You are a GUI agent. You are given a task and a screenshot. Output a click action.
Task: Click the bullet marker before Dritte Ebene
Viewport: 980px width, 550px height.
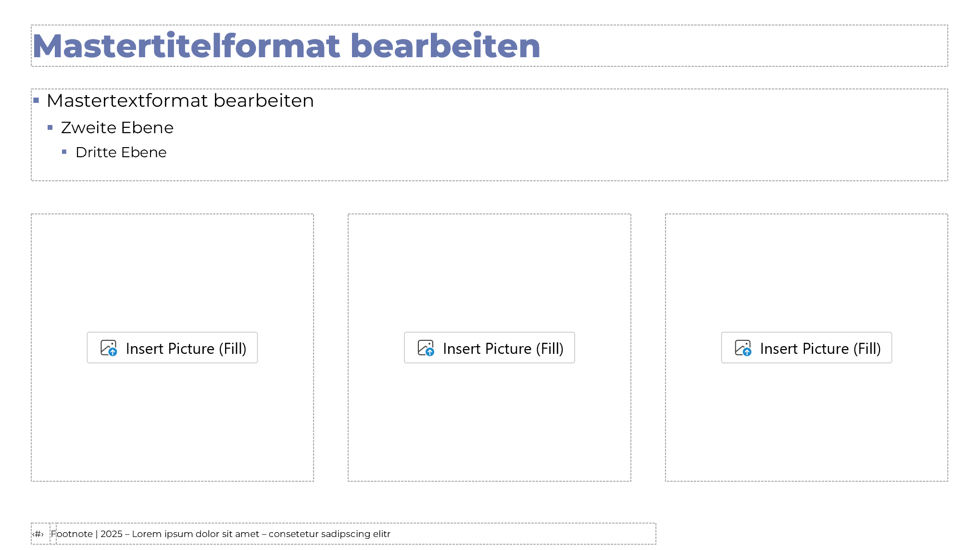(x=64, y=152)
